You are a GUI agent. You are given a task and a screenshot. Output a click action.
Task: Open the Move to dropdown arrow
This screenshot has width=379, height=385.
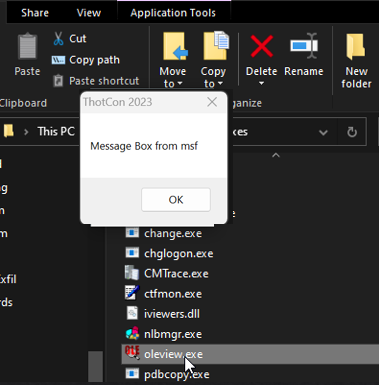point(180,83)
